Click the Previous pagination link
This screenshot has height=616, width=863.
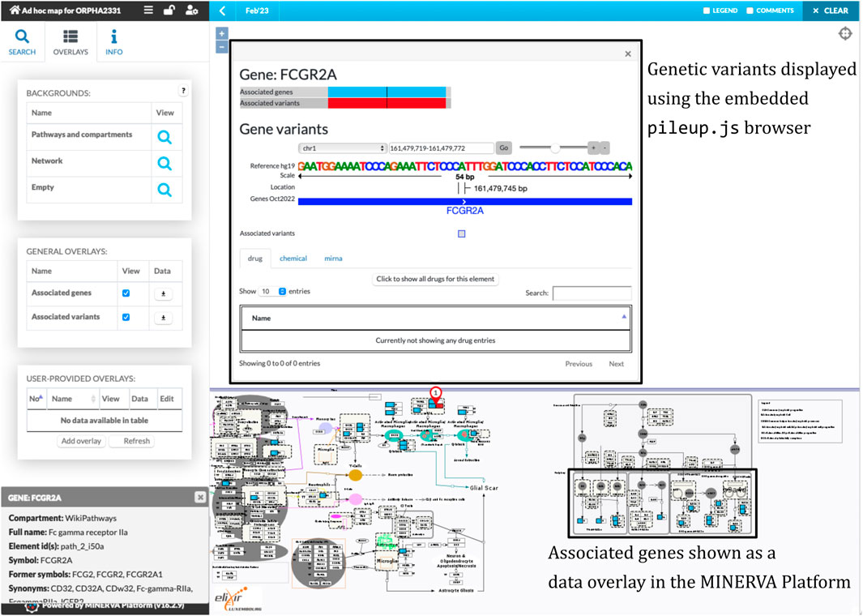[579, 364]
